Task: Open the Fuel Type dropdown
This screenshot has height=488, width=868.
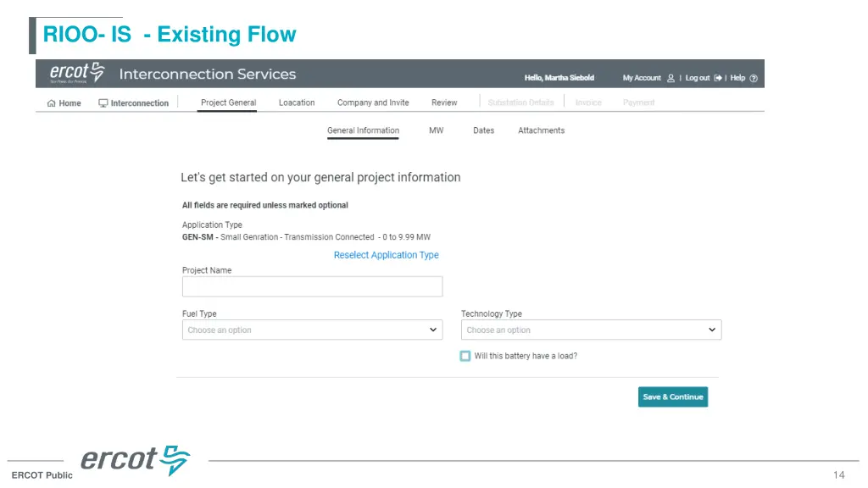Action: tap(312, 330)
